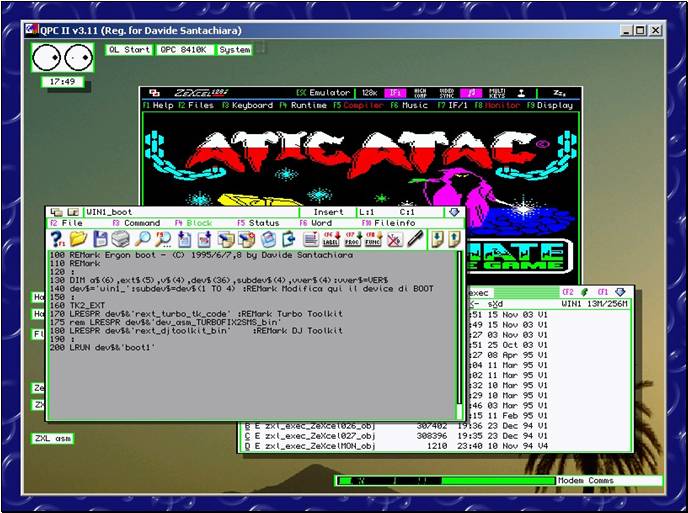
Task: Click the green progress bar beside Modem Comms
Action: click(x=445, y=481)
